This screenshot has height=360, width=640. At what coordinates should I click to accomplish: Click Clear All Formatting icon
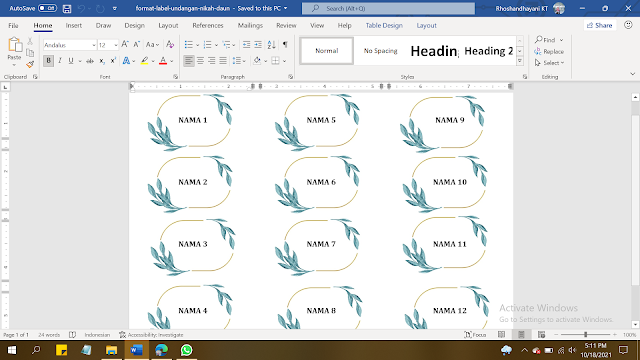pyautogui.click(x=170, y=44)
